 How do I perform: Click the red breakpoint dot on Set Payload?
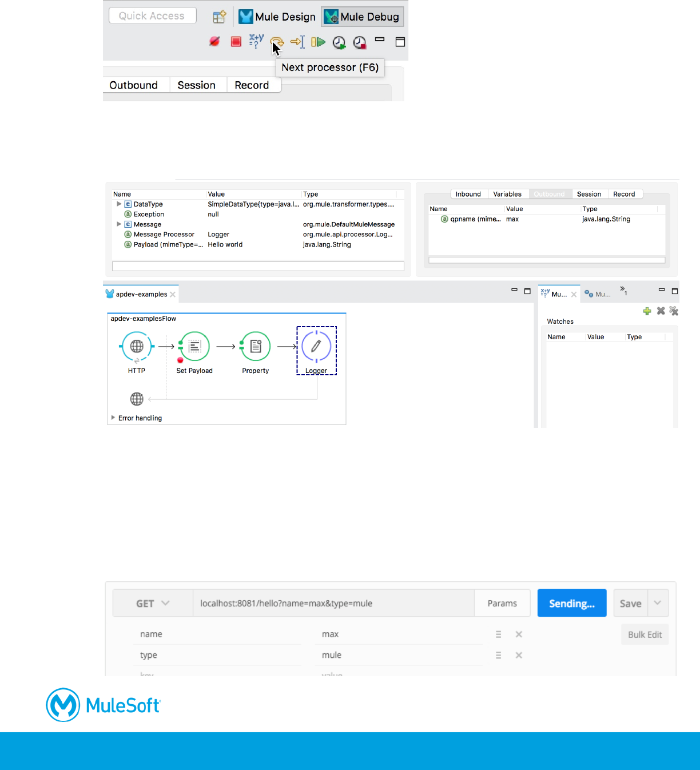click(180, 360)
